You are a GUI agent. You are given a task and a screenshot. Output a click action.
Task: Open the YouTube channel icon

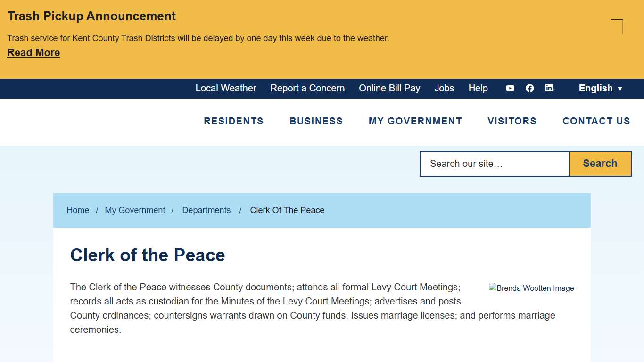click(510, 88)
